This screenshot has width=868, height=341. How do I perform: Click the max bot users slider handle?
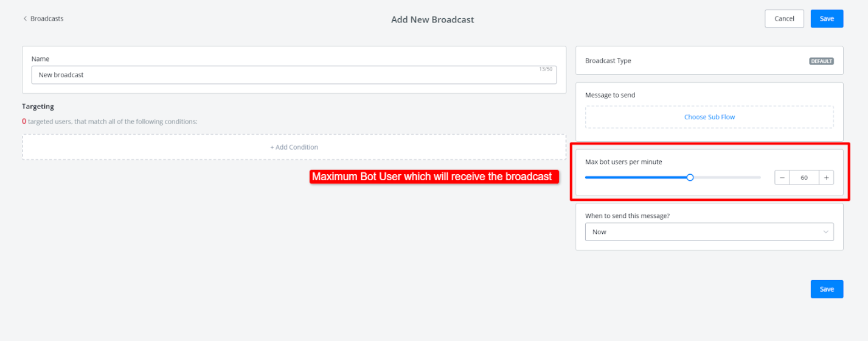tap(690, 178)
